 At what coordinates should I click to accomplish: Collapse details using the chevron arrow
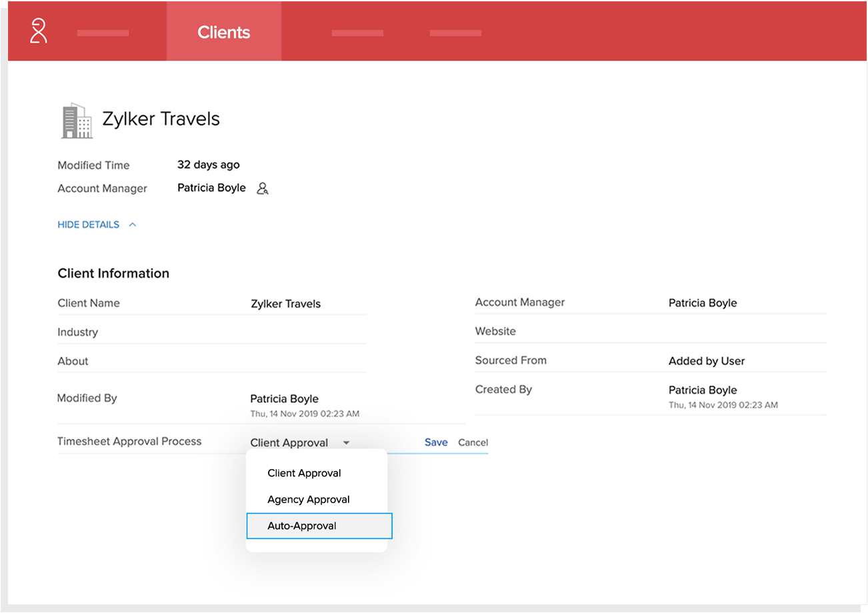132,225
